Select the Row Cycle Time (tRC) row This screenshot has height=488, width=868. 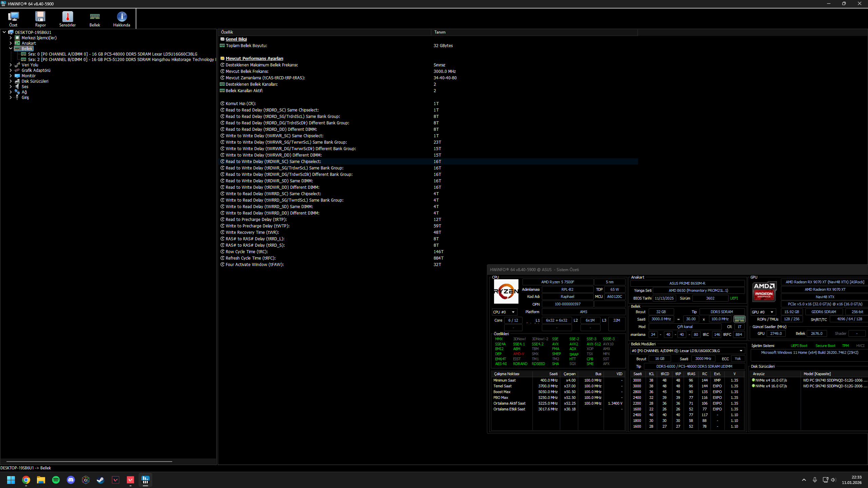pos(428,251)
